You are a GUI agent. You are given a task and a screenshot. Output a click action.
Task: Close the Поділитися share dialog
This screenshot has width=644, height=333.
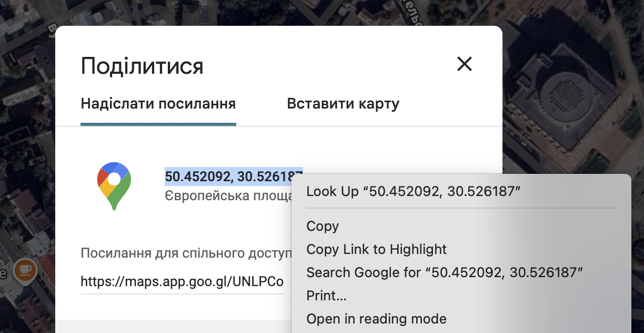point(465,64)
